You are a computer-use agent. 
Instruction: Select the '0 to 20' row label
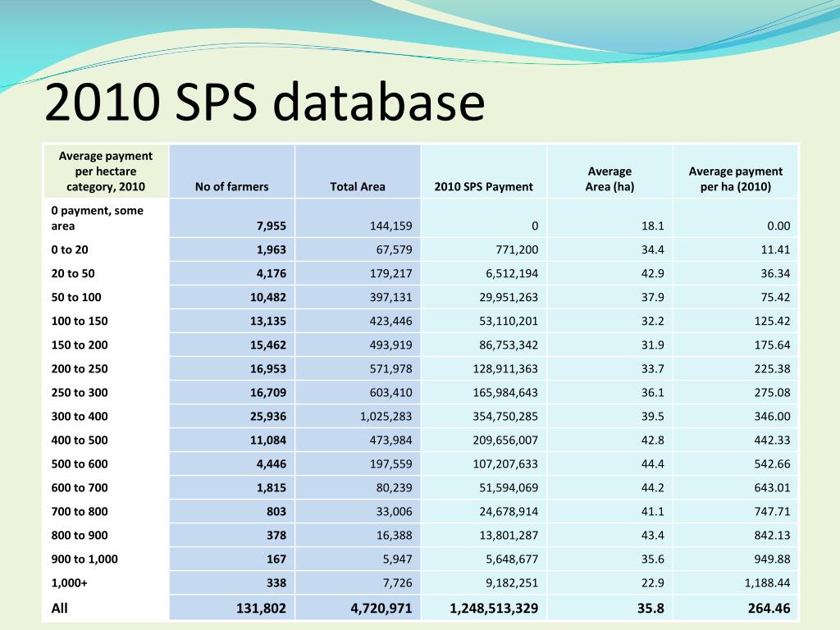(70, 249)
